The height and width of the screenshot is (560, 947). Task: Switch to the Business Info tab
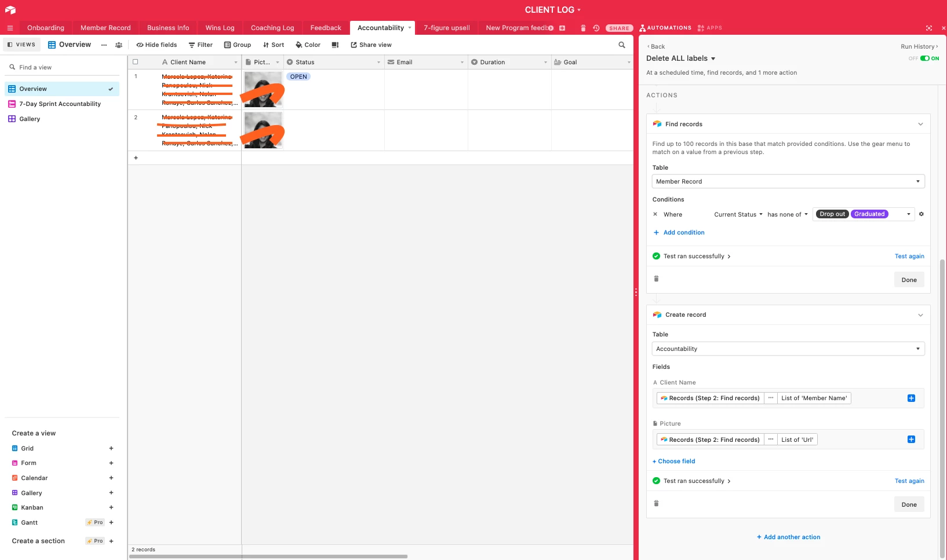click(168, 28)
